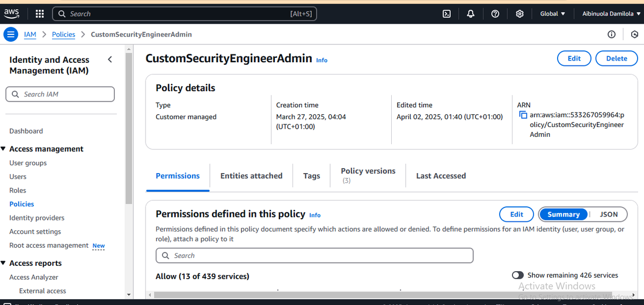Open the notifications bell
The height and width of the screenshot is (305, 644).
pyautogui.click(x=471, y=13)
